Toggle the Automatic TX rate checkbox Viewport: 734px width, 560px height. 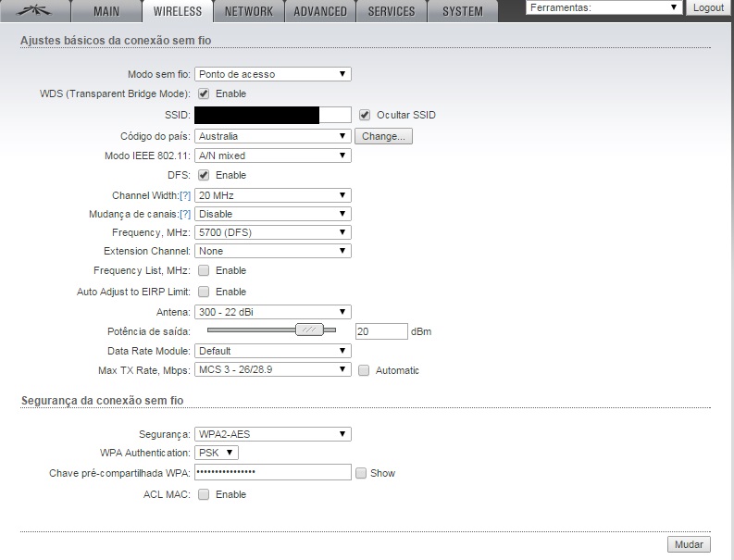coord(364,370)
